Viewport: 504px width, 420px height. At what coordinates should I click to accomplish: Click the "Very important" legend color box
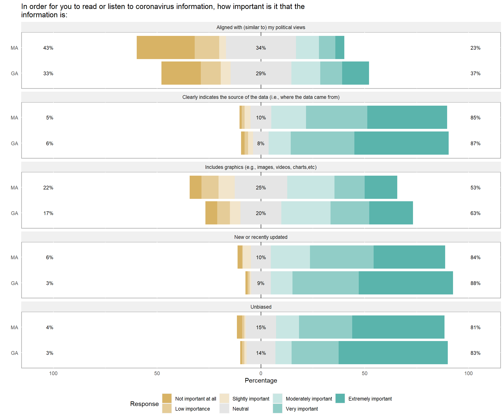click(277, 408)
